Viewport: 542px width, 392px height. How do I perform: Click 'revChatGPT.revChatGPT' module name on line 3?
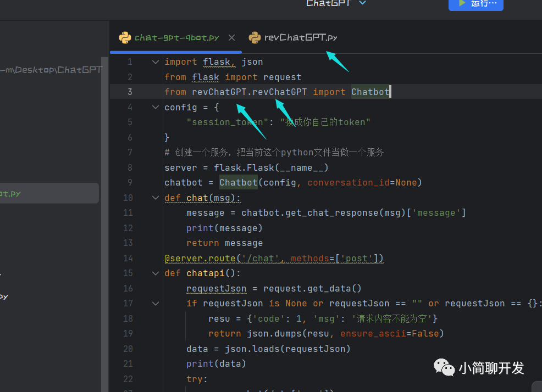(x=249, y=92)
